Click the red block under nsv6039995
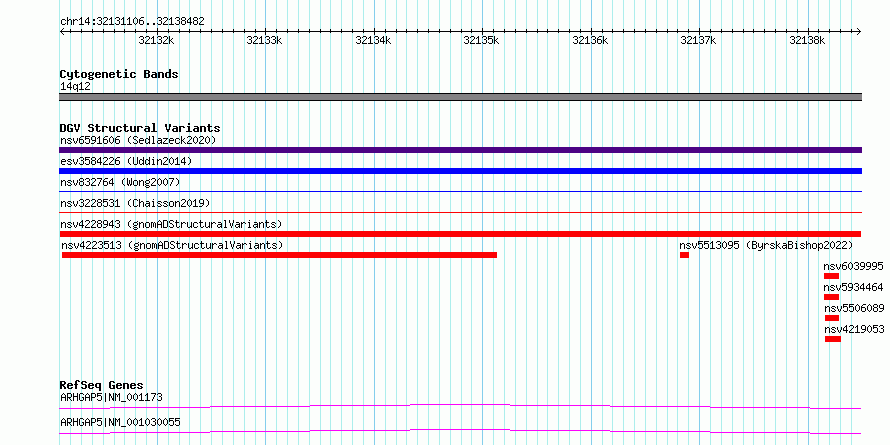 831,276
